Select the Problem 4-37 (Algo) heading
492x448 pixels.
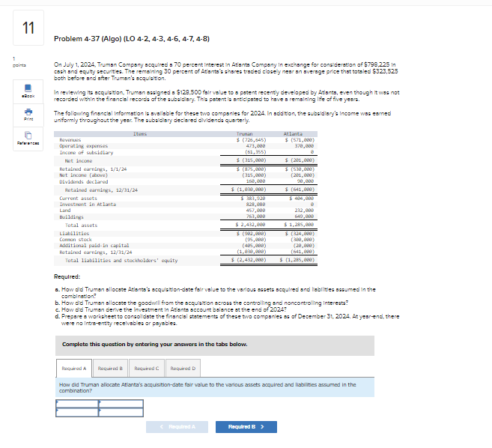pos(132,39)
